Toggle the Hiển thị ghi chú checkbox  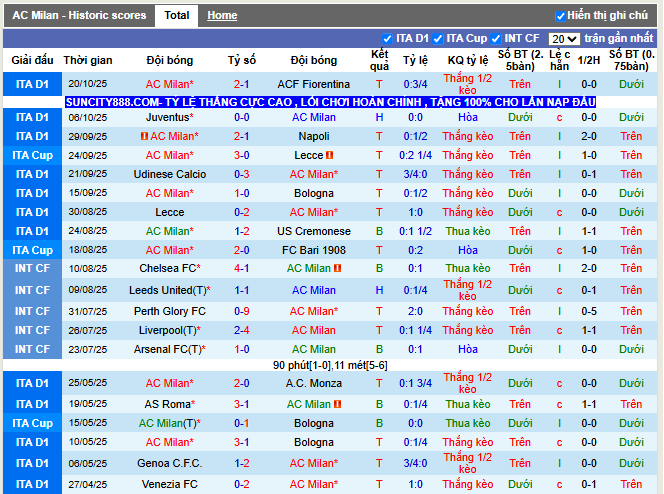(x=560, y=16)
